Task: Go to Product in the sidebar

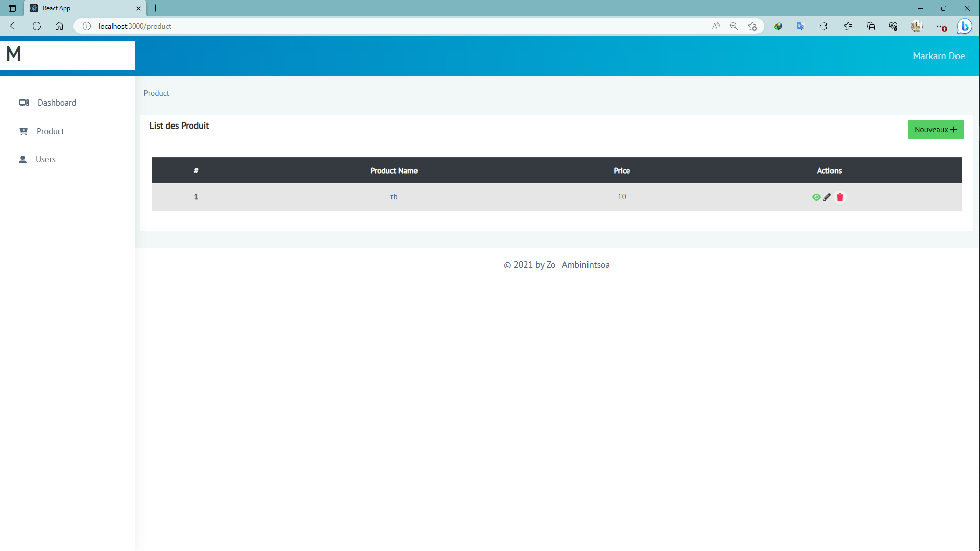Action: click(50, 131)
